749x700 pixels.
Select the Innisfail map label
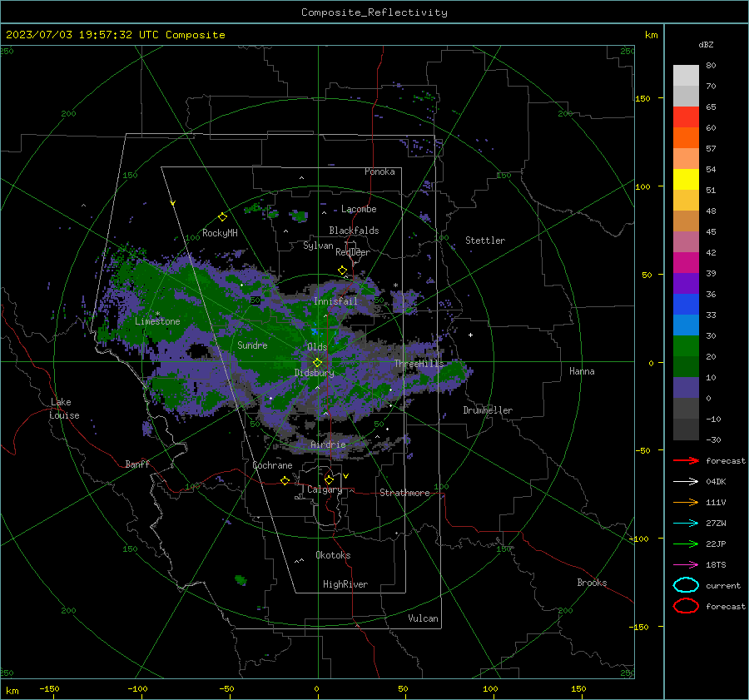tap(335, 301)
